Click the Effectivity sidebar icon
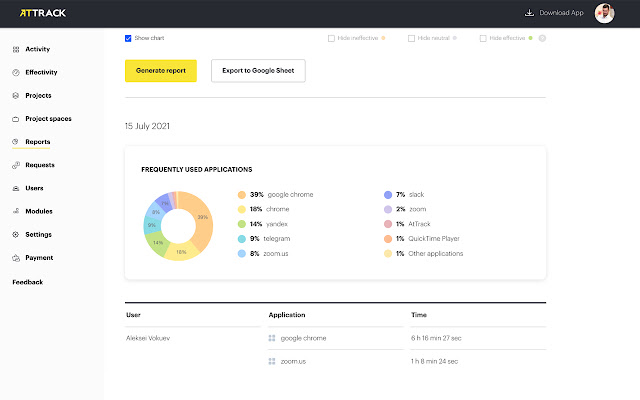The height and width of the screenshot is (400, 640). pyautogui.click(x=16, y=73)
